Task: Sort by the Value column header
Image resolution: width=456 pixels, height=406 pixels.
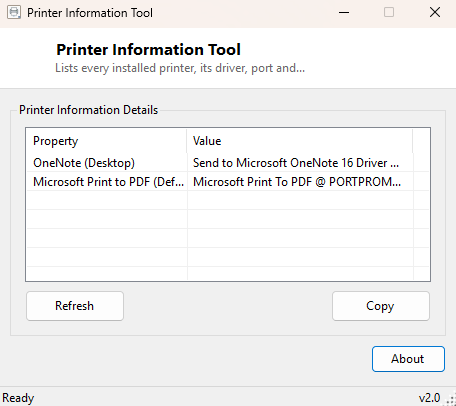Action: [300, 141]
